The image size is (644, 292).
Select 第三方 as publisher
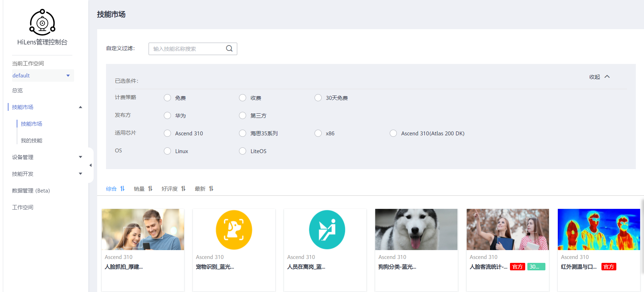tap(243, 115)
